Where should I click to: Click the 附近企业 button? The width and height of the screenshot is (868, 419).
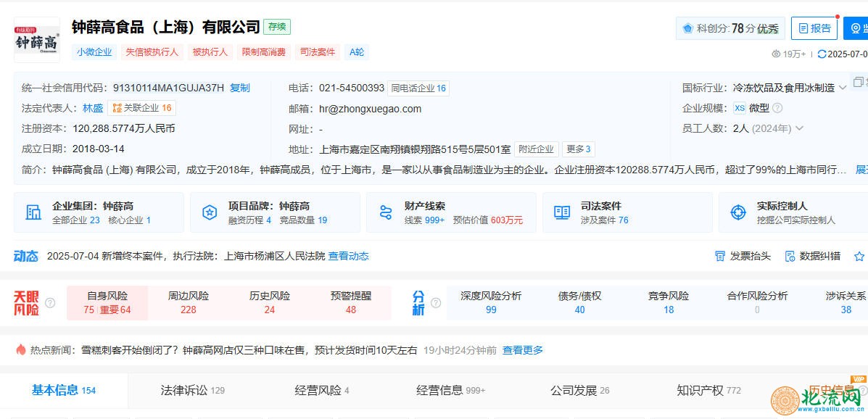[537, 149]
